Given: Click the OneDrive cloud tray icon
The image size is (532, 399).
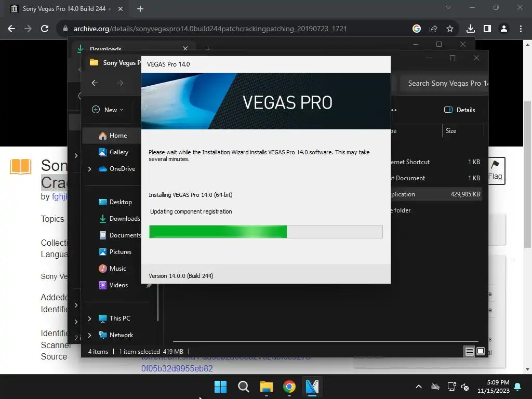Looking at the screenshot, I should coord(435,387).
